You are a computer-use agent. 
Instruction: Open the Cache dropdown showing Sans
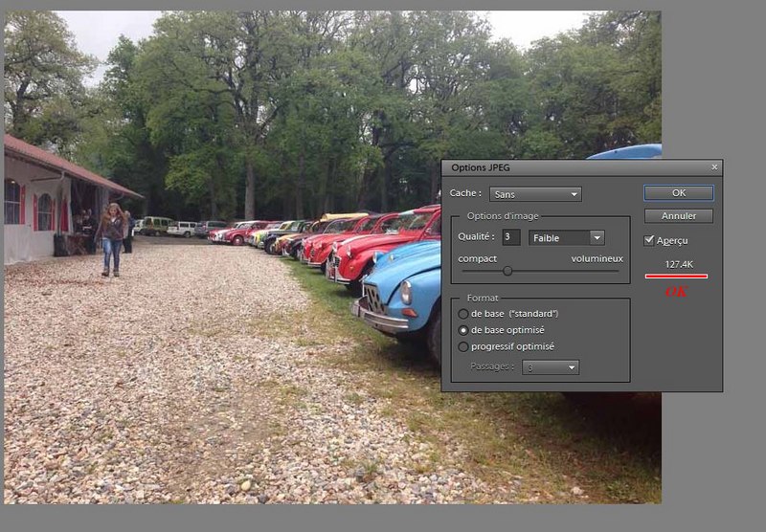534,194
